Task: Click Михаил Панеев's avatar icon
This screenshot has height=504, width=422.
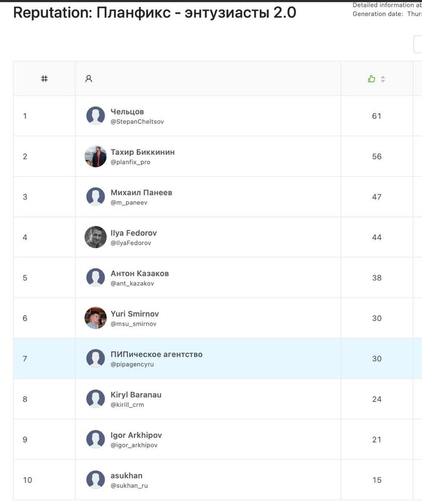Action: pyautogui.click(x=96, y=197)
